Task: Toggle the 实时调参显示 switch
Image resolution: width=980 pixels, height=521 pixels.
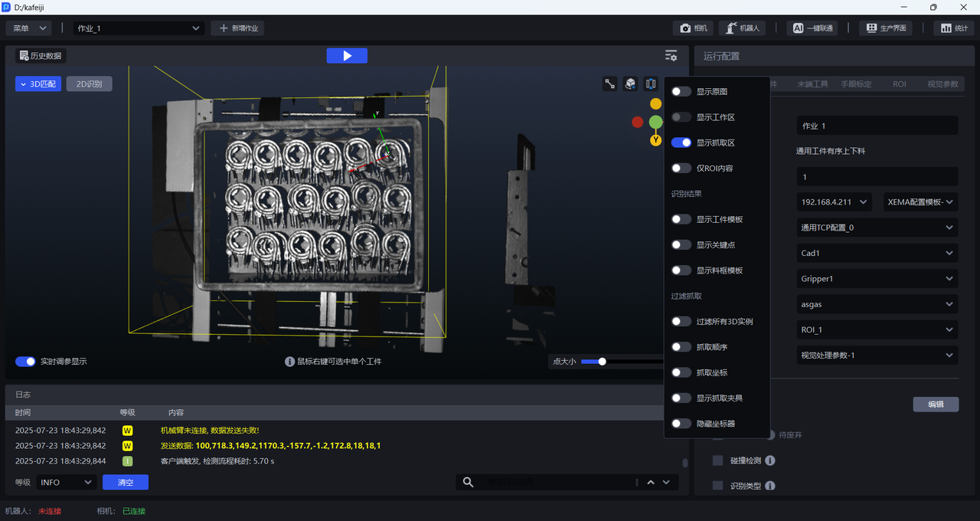Action: (x=25, y=362)
